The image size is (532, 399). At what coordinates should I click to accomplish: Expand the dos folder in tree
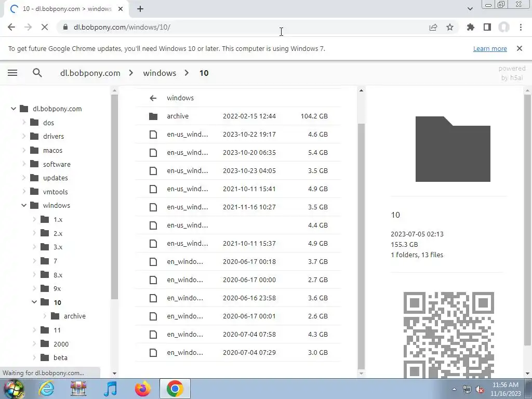coord(24,122)
